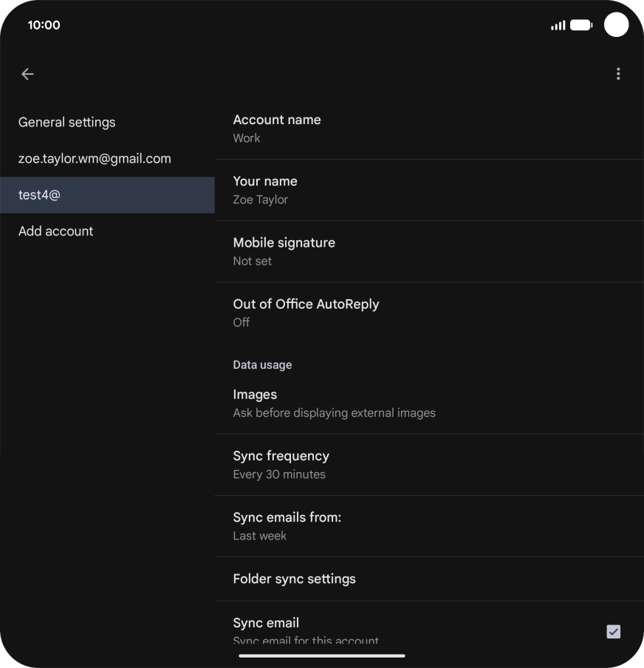
Task: Open the three-dot overflow menu
Action: tap(618, 74)
